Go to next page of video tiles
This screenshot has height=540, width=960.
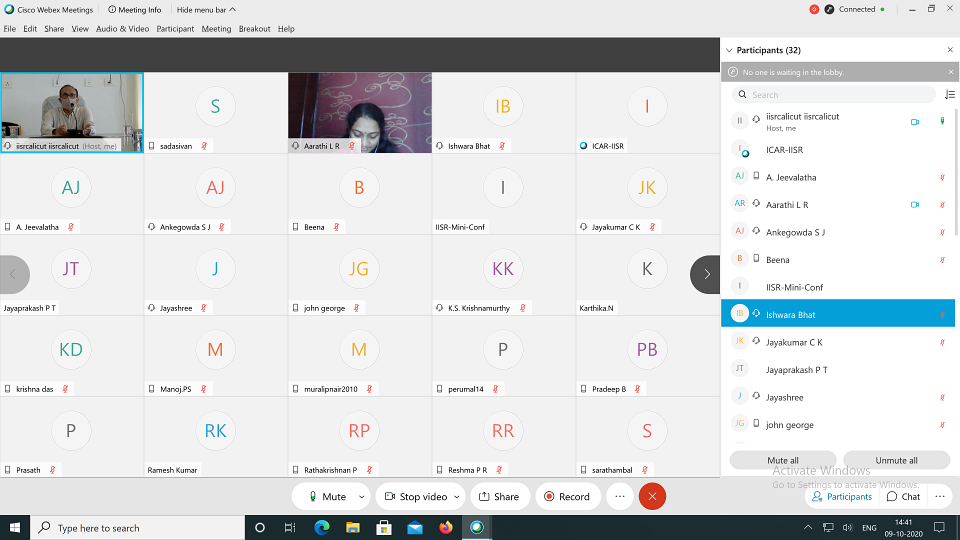point(706,274)
